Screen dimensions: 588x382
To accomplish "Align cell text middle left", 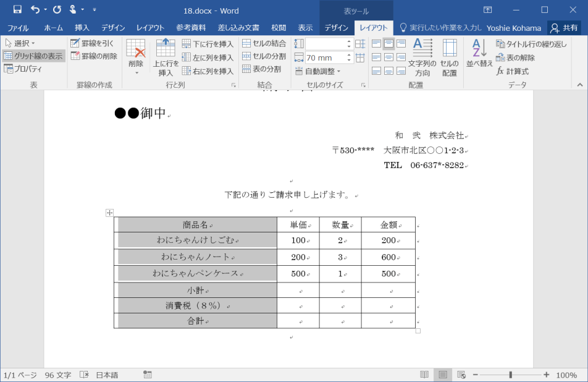I will tap(377, 57).
